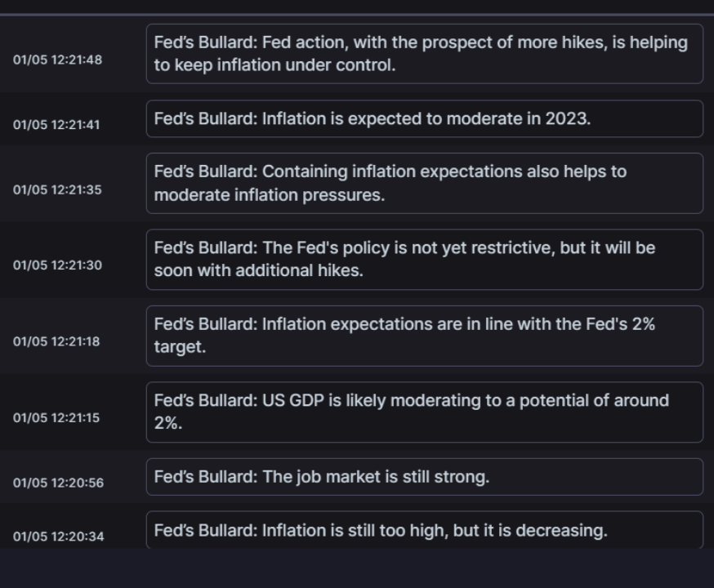Select the 12:21:41 timestamp
The image size is (714, 588).
click(56, 125)
